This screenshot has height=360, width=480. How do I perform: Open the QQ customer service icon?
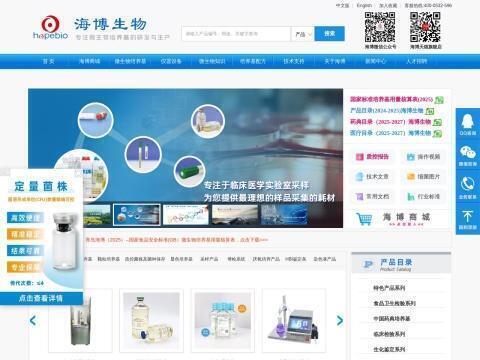pyautogui.click(x=468, y=121)
